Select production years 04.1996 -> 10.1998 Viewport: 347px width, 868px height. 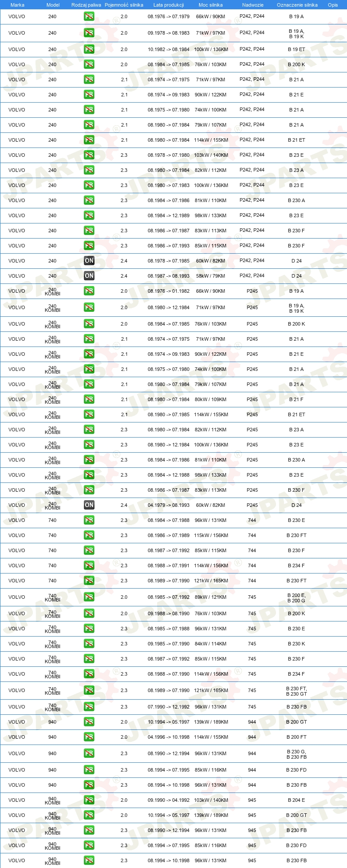point(169,737)
